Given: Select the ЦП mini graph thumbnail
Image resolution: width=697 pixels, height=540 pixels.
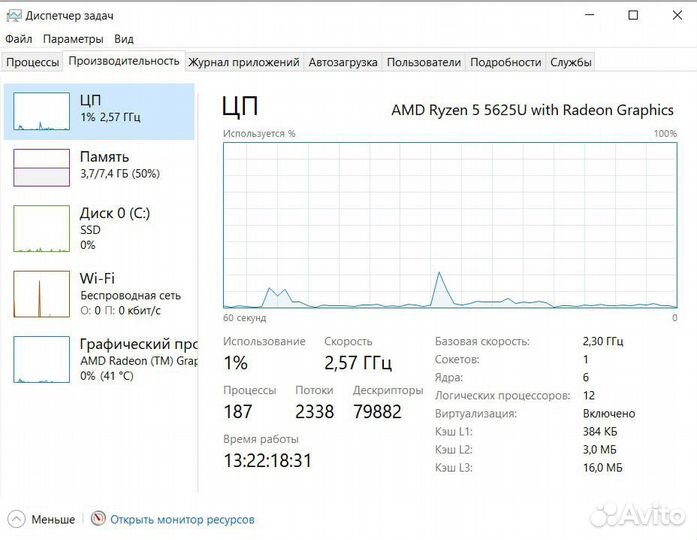Looking at the screenshot, I should click(41, 113).
